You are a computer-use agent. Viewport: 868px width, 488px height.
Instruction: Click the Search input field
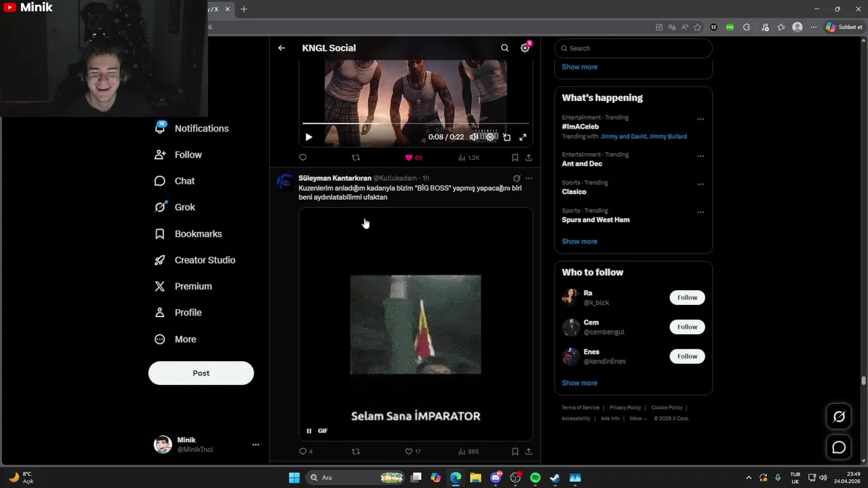click(x=633, y=48)
